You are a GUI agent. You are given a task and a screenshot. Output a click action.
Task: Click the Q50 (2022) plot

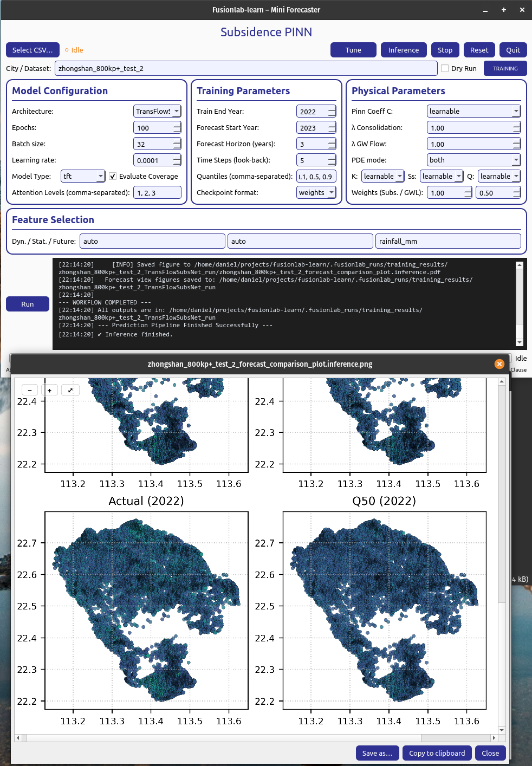[x=385, y=610]
